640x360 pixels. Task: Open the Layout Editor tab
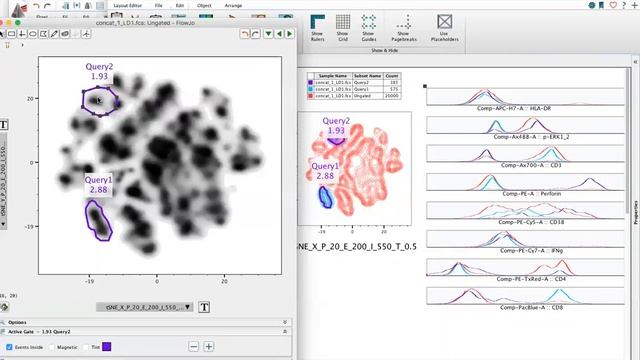pos(127,6)
